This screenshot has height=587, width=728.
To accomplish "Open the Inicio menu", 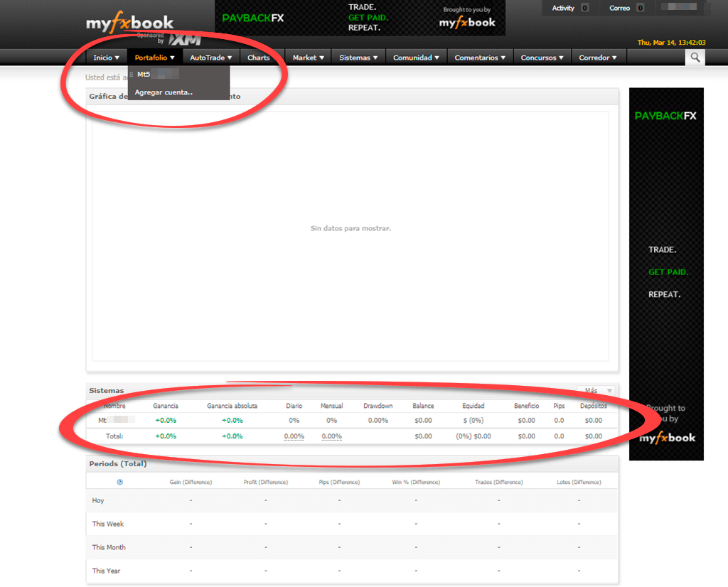I will pyautogui.click(x=106, y=58).
